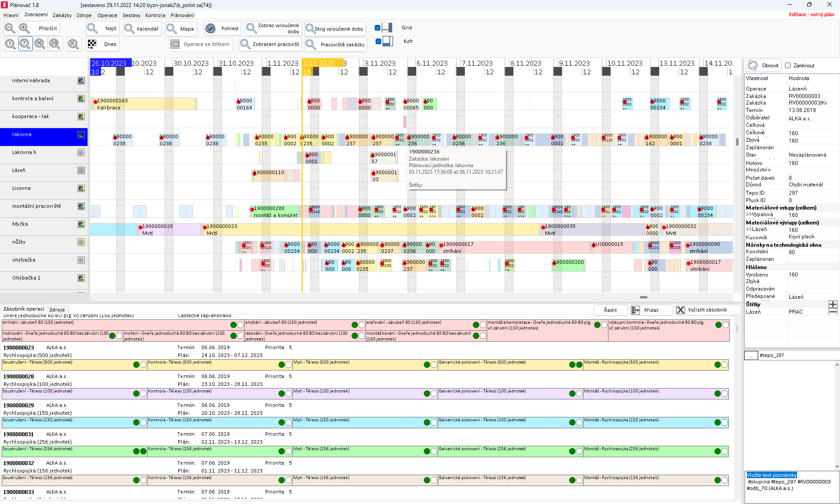The width and height of the screenshot is (840, 504).
Task: Enable the Zamknout checkbox
Action: pos(788,66)
